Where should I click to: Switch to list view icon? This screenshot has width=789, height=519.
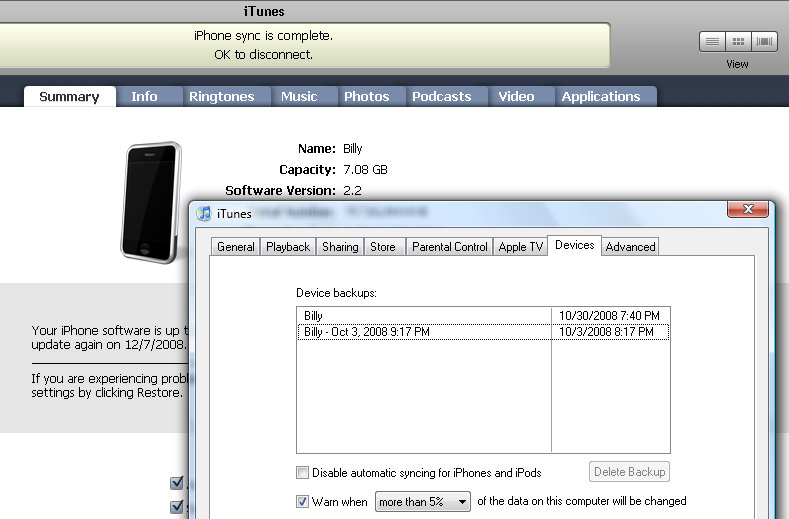713,42
